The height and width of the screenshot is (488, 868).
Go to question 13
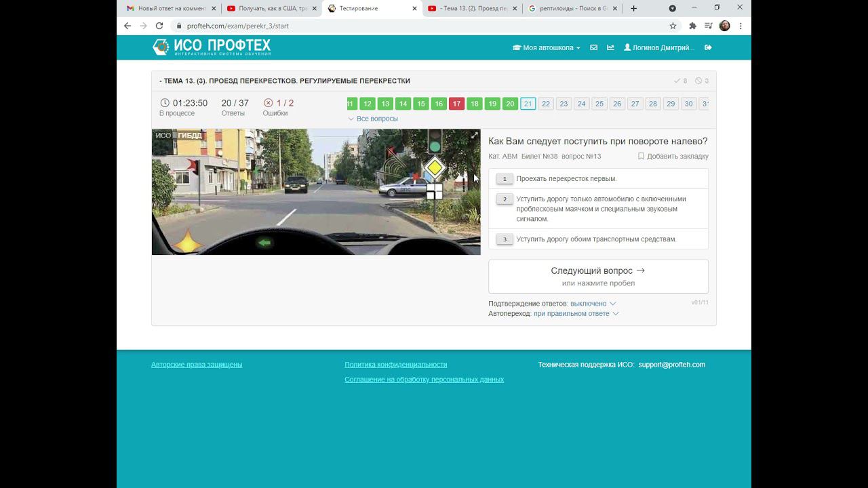tap(385, 104)
